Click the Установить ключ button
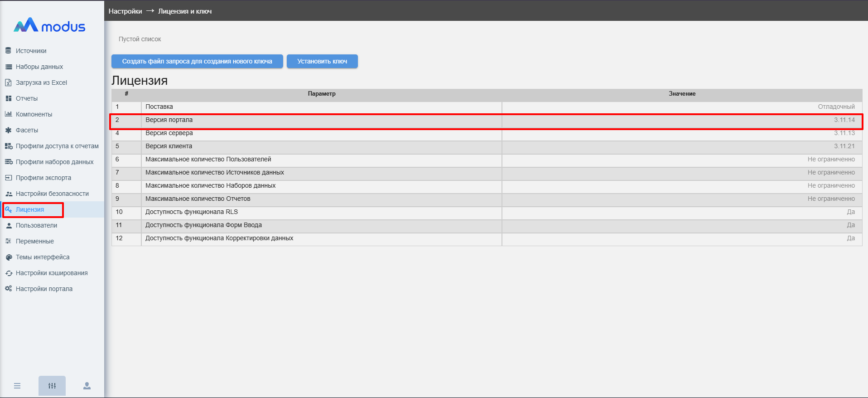This screenshot has width=868, height=398. pyautogui.click(x=322, y=61)
